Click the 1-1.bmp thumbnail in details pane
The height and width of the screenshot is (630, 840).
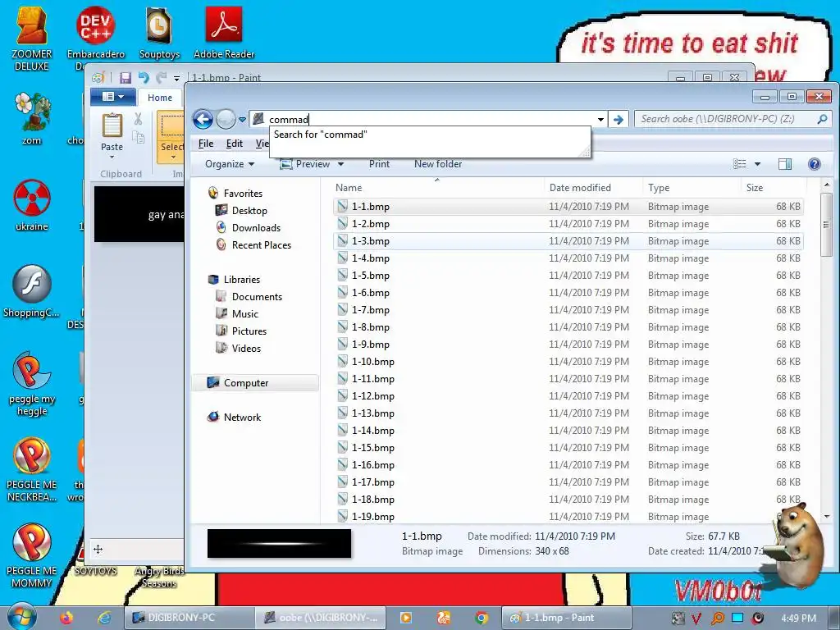pos(279,544)
